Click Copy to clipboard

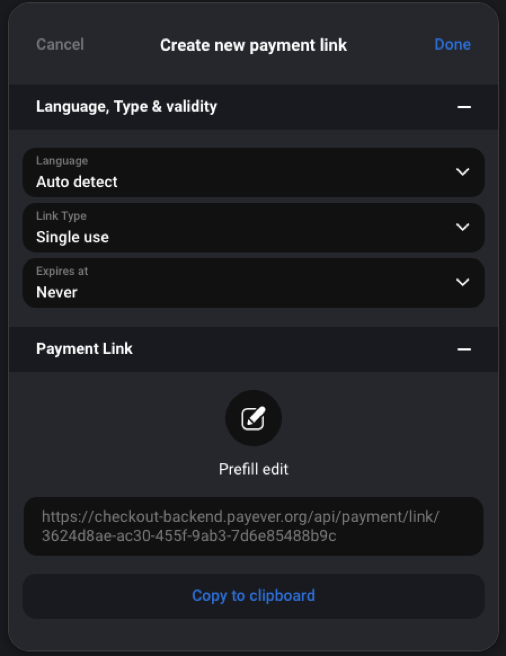click(253, 596)
